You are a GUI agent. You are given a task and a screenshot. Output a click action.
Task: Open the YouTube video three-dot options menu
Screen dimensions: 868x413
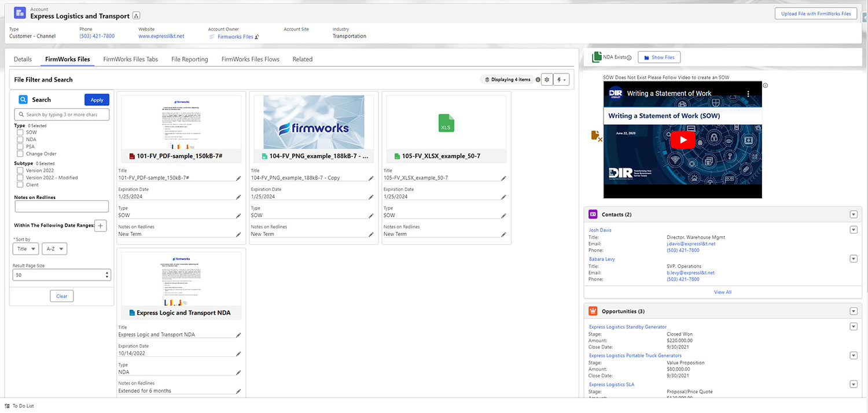[747, 93]
